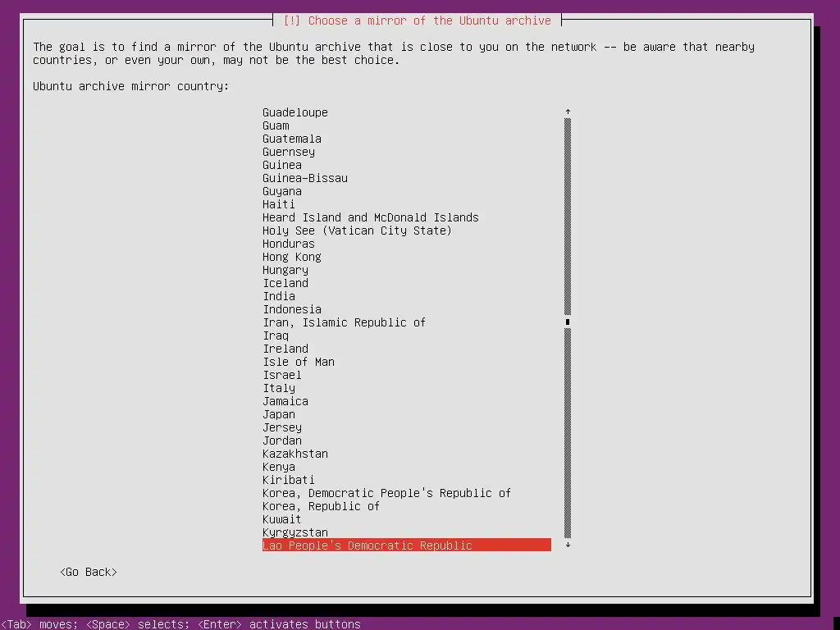Activate the Go Back button
Image resolution: width=840 pixels, height=630 pixels.
[89, 572]
